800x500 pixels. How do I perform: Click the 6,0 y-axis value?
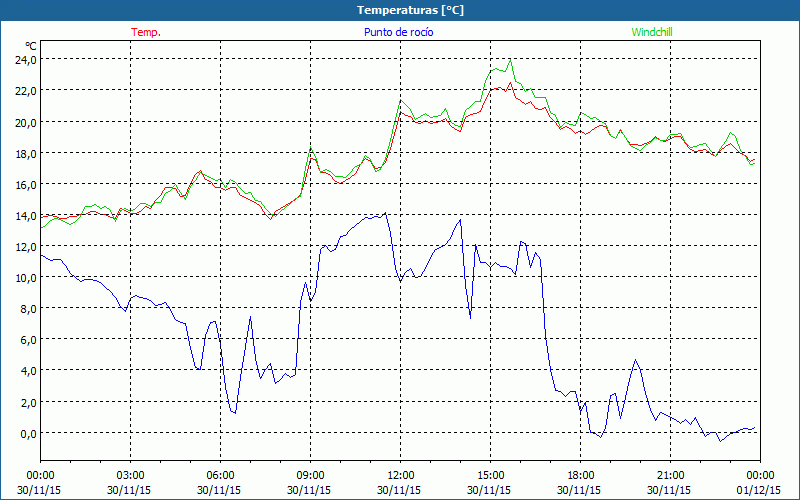click(x=29, y=340)
